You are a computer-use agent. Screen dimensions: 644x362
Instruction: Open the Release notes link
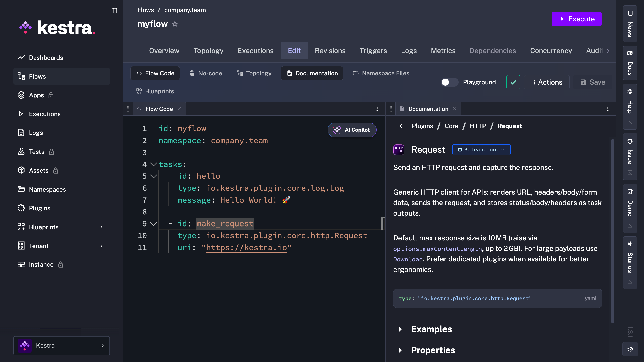coord(481,150)
